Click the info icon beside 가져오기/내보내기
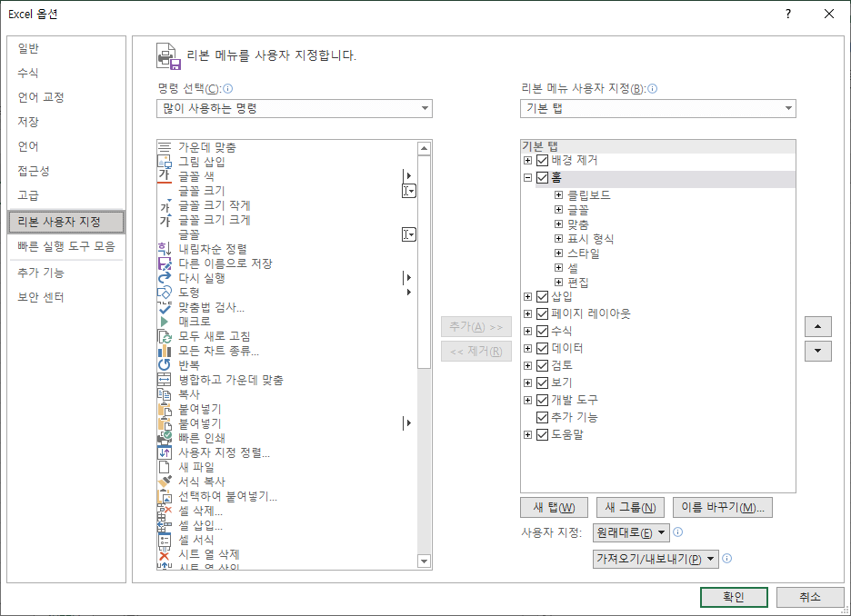Image resolution: width=851 pixels, height=616 pixels. (x=727, y=558)
